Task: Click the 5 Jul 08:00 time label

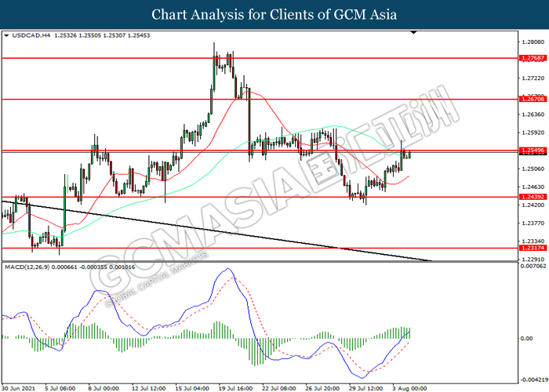Action: (x=60, y=389)
